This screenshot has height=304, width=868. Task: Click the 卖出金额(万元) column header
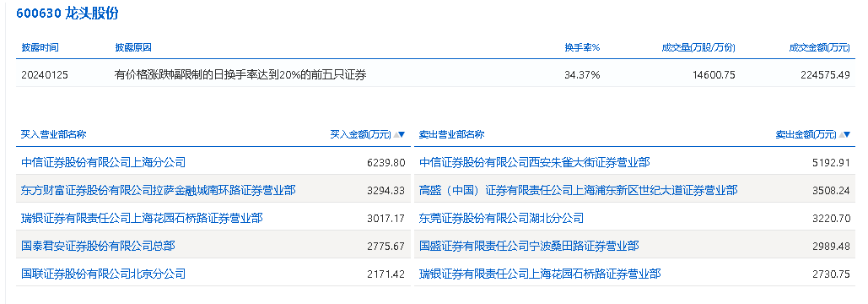(x=806, y=134)
